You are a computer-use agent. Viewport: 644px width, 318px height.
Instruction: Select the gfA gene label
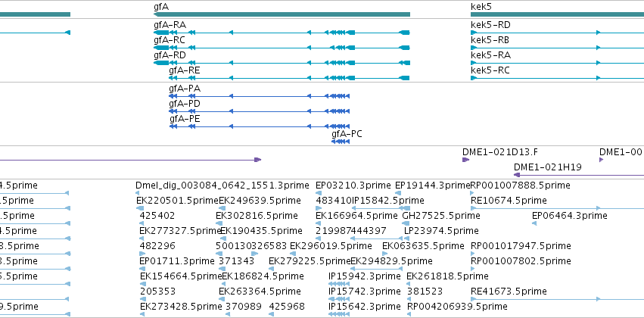coord(161,7)
